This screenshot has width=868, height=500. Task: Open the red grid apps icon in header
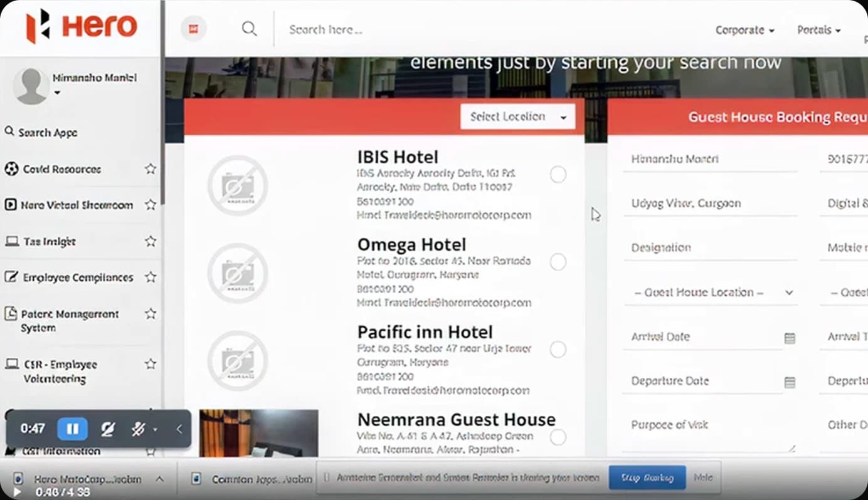tap(194, 29)
